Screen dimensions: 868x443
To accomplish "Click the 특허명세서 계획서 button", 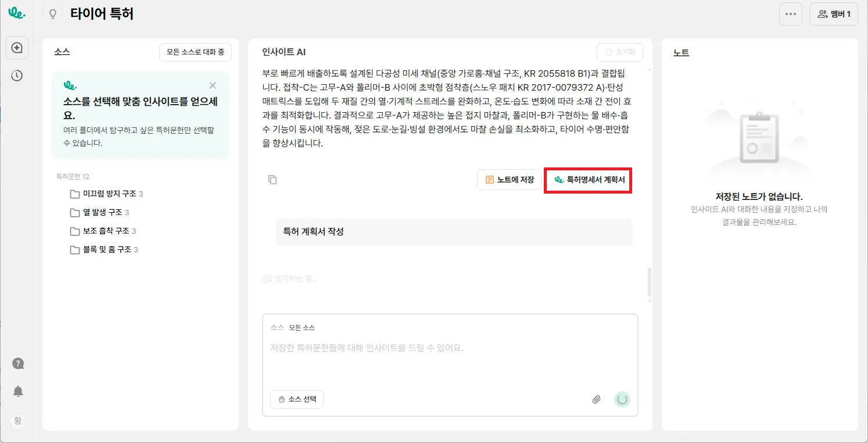I will click(x=589, y=180).
